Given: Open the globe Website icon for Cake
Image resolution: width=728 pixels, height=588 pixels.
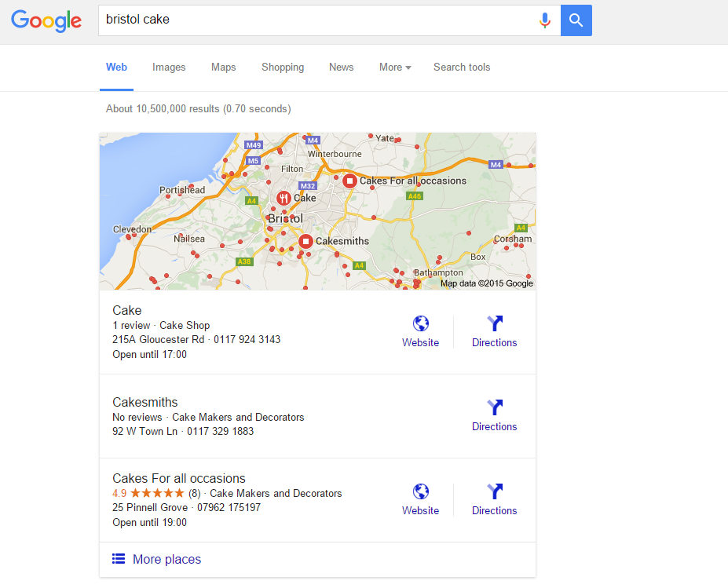Looking at the screenshot, I should click(x=421, y=324).
